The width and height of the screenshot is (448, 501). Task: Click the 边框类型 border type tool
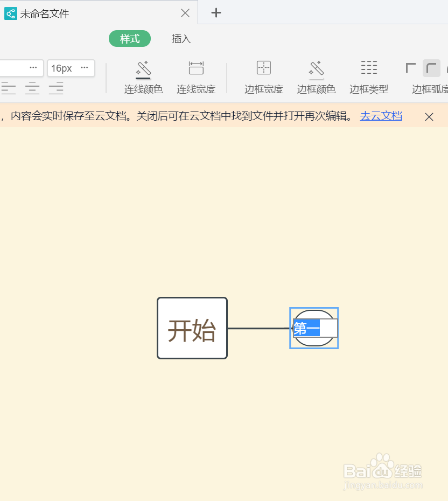click(x=369, y=78)
